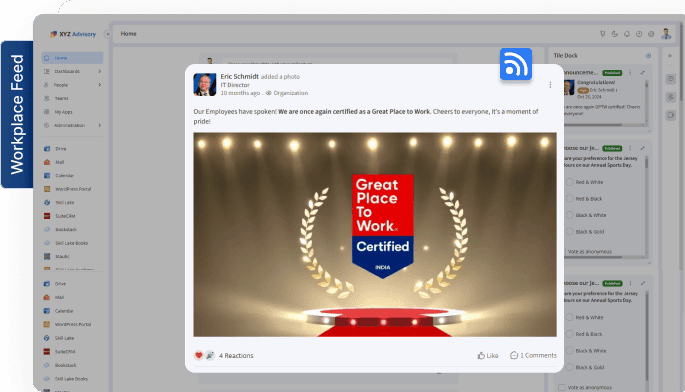Open more options on the first poll tile
This screenshot has height=392, width=685.
(x=630, y=148)
